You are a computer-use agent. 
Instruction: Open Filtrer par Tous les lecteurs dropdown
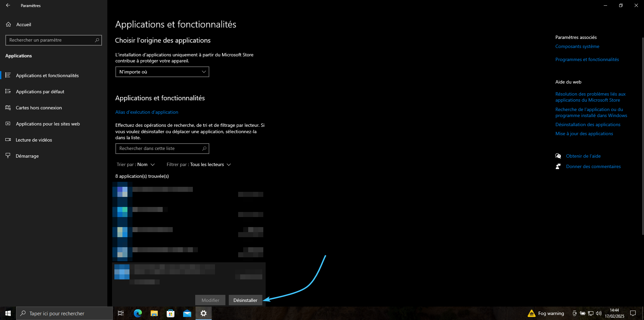click(x=199, y=165)
